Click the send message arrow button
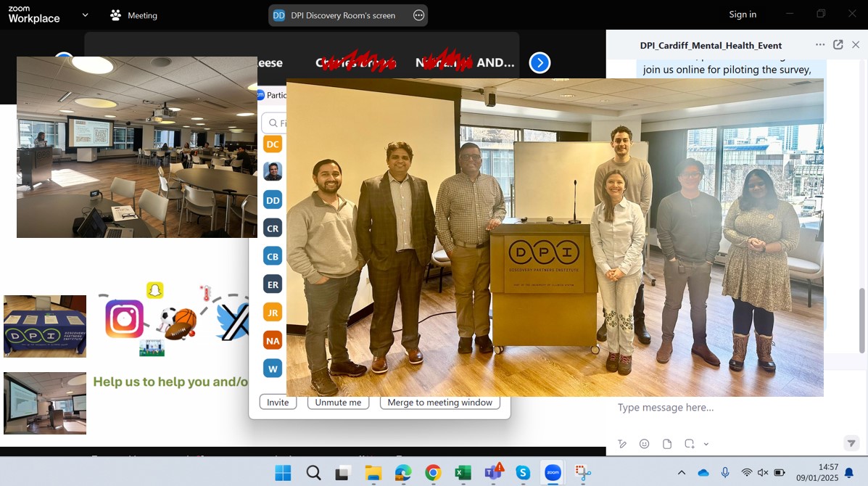Viewport: 868px width, 486px height. tap(851, 442)
